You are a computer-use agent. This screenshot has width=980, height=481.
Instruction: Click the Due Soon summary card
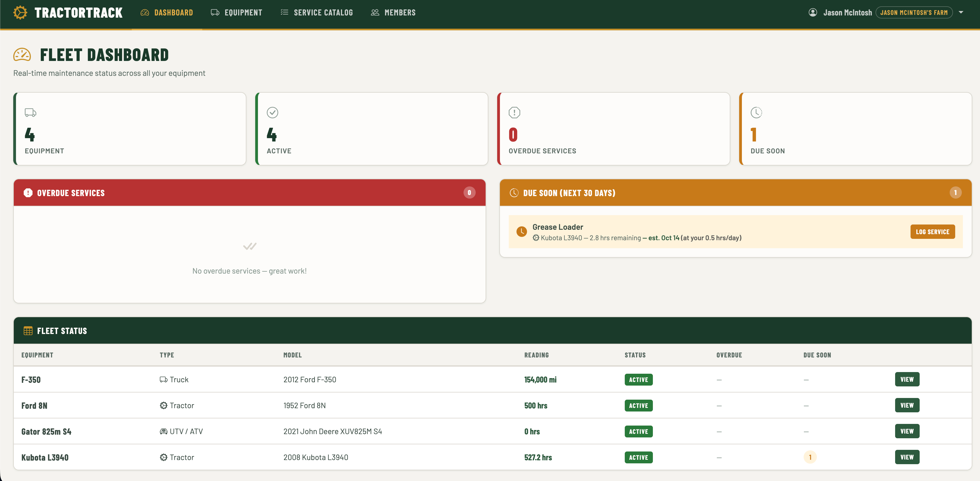[856, 129]
